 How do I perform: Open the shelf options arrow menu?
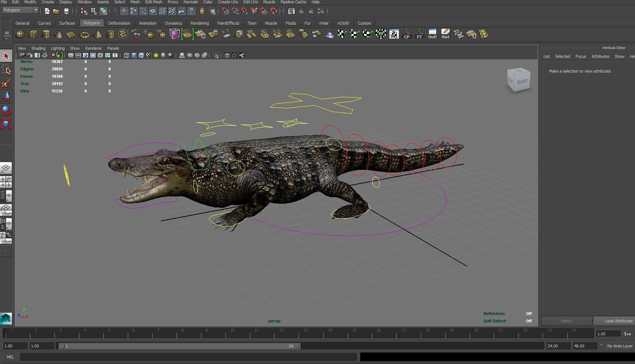7,38
